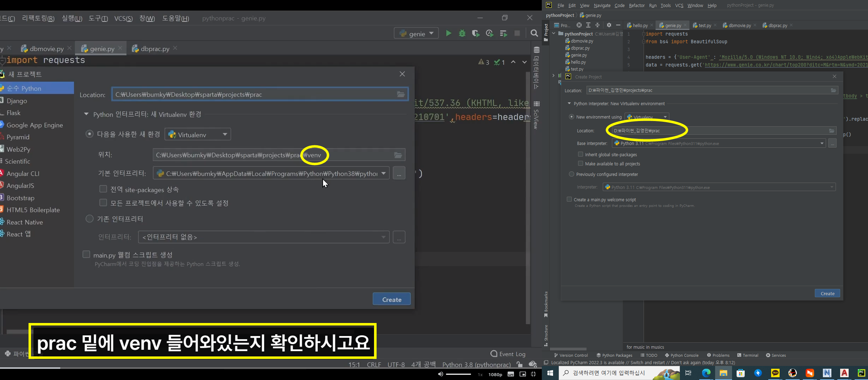This screenshot has height=380, width=868.
Task: Click the Task View icon on taskbar
Action: [688, 373]
